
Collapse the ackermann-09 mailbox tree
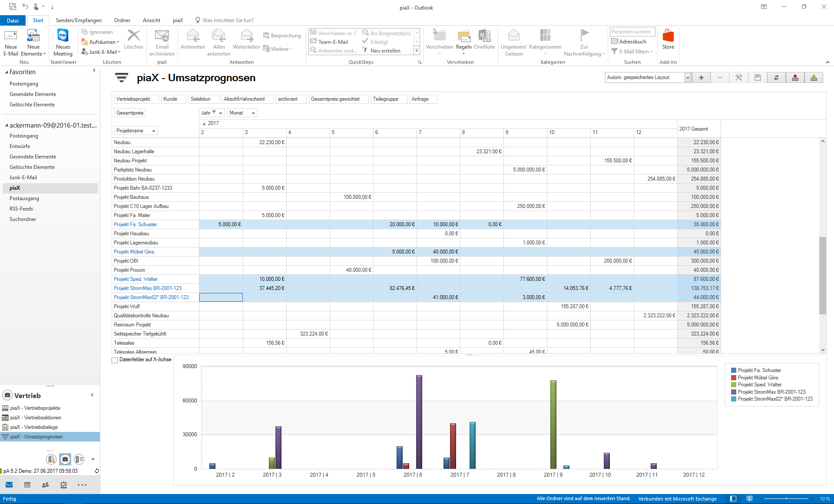(7, 125)
